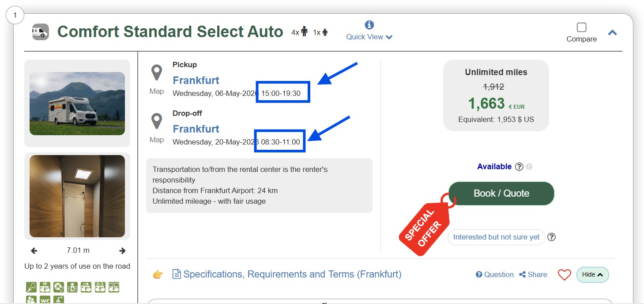Expand the Quick View dropdown
This screenshot has width=644, height=304.
pos(369,37)
